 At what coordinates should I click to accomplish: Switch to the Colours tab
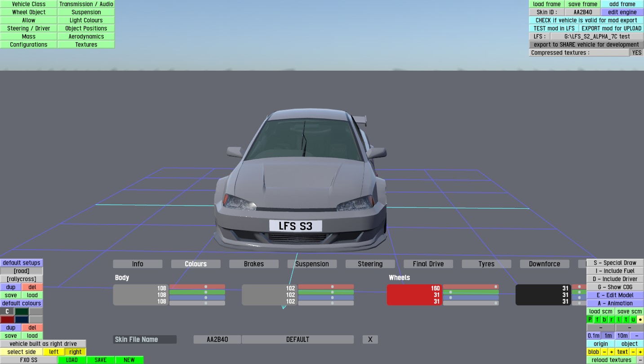(196, 264)
